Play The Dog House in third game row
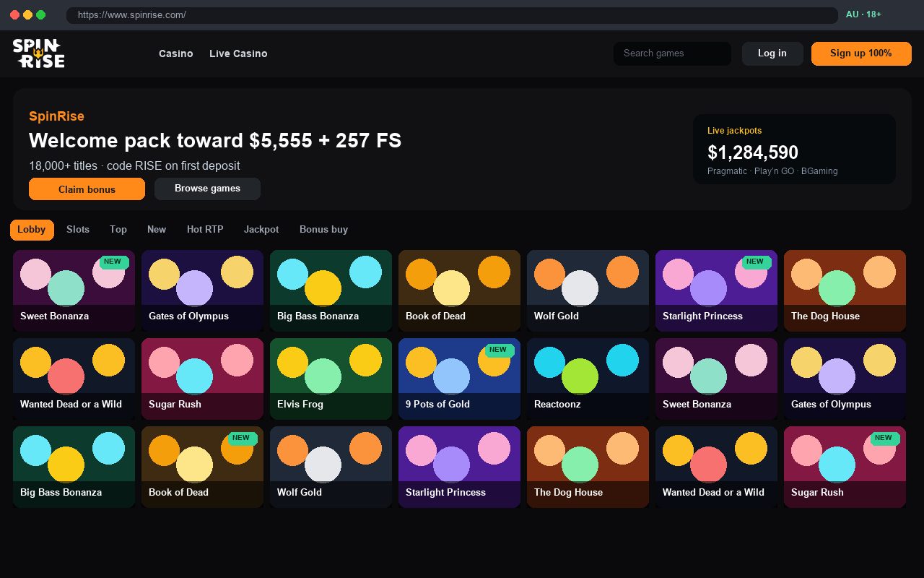Viewport: 924px width, 578px height. (588, 467)
